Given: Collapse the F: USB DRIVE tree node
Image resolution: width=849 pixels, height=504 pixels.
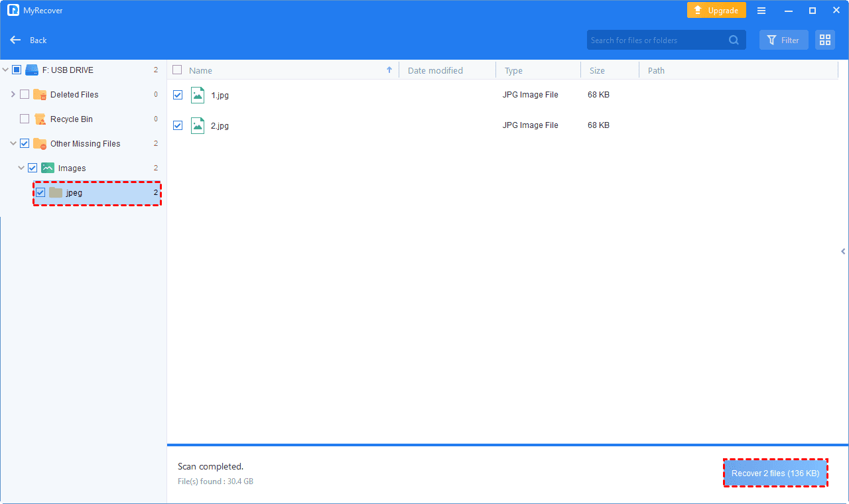Looking at the screenshot, I should click(5, 70).
